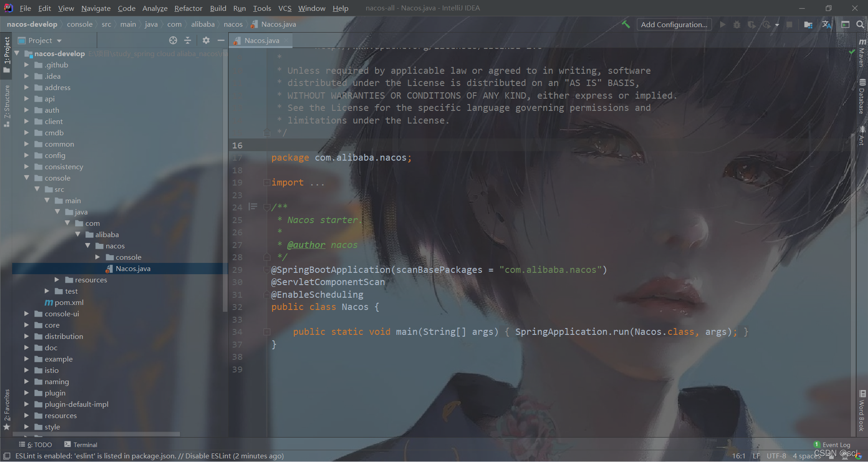This screenshot has height=462, width=868.
Task: Toggle fold at @SpringBootApplication annotation line
Action: 267,270
